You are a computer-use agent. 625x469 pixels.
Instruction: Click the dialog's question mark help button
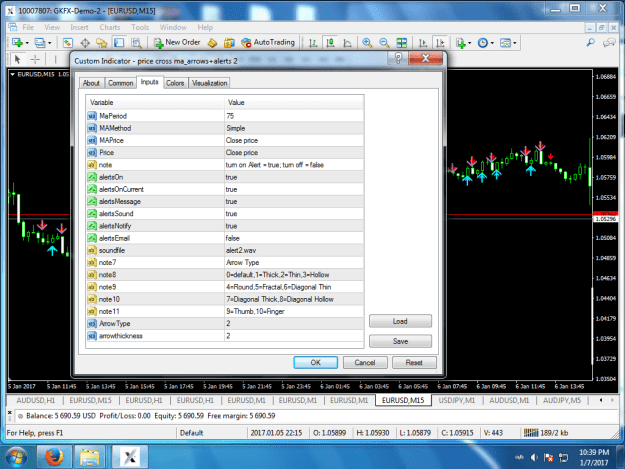[x=398, y=59]
